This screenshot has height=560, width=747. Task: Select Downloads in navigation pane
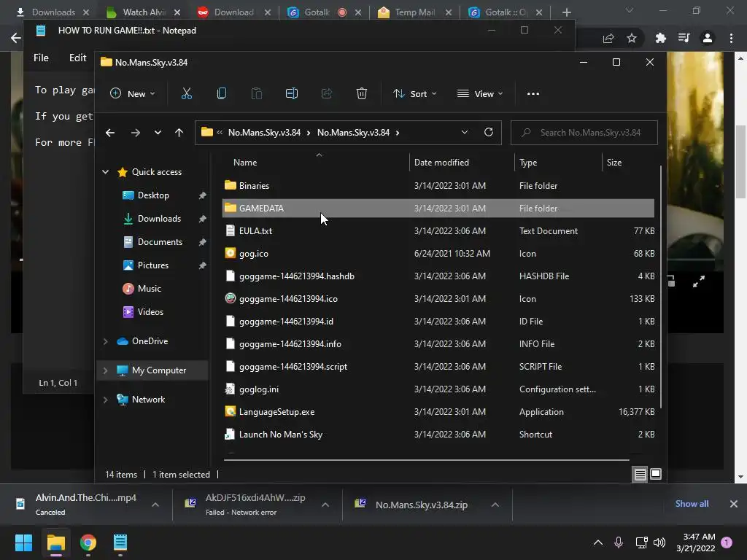click(159, 219)
